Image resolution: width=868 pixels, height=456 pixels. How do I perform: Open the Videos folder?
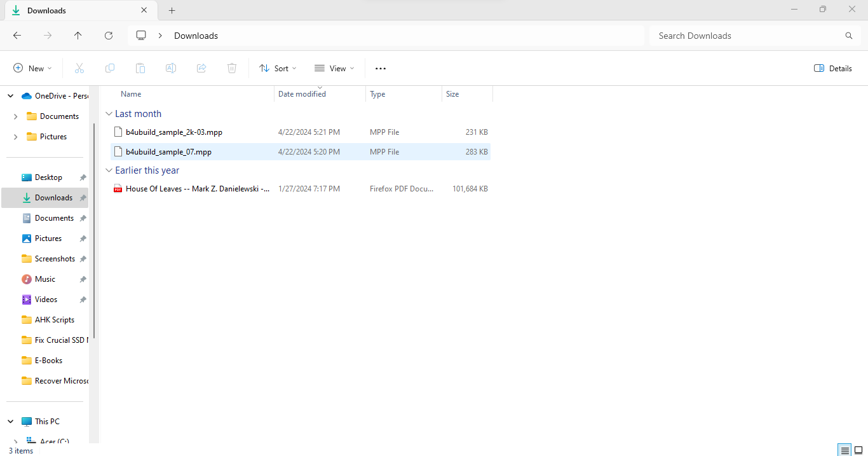click(44, 300)
